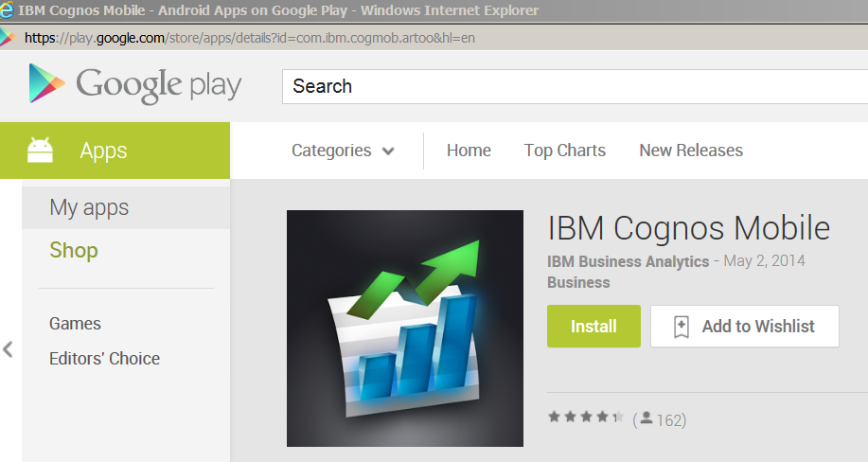Open Editors' Choice link
This screenshot has height=462, width=868.
105,359
